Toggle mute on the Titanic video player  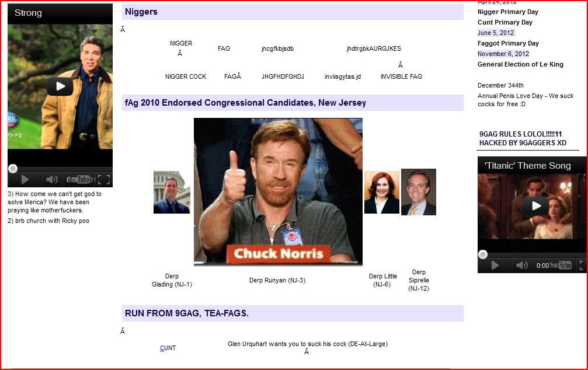(x=522, y=266)
